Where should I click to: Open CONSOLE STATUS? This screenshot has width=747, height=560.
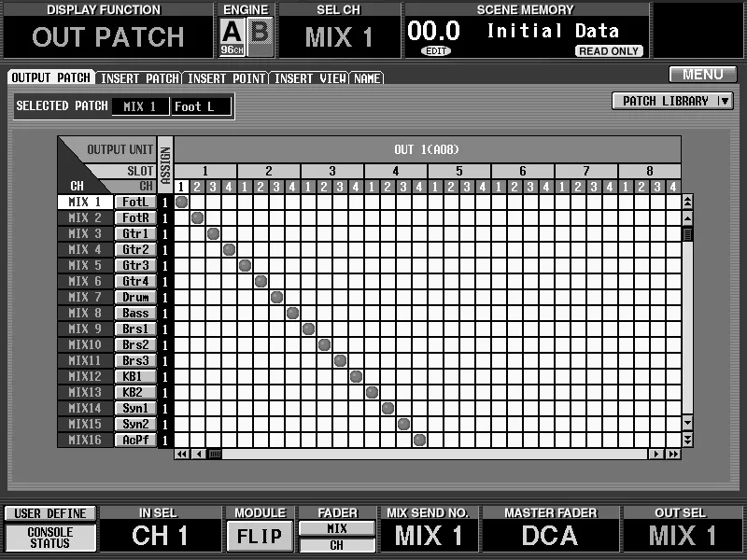coord(50,538)
